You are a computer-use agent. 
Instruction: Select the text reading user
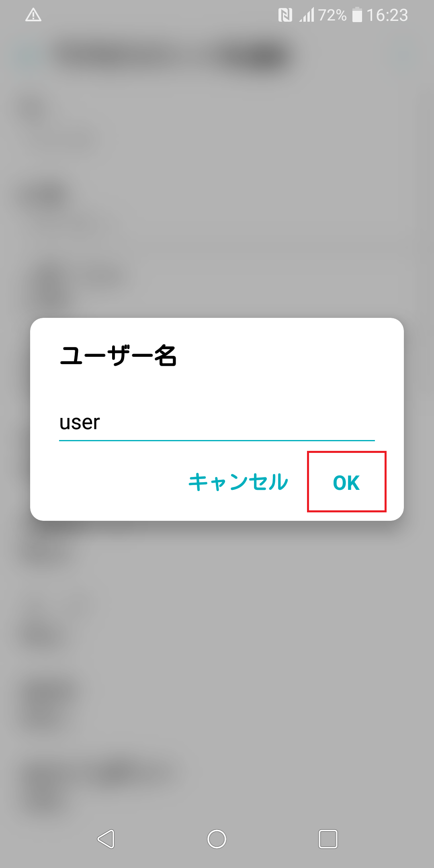point(80,423)
